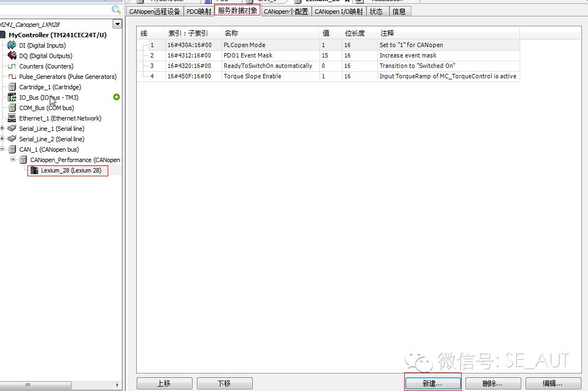Click the DI Digital Inputs icon

pos(12,45)
